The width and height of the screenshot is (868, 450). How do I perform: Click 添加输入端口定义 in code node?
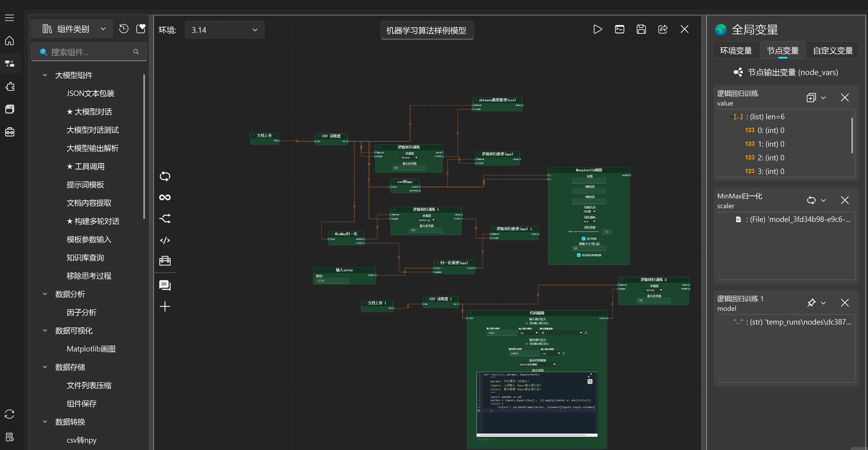pyautogui.click(x=537, y=323)
